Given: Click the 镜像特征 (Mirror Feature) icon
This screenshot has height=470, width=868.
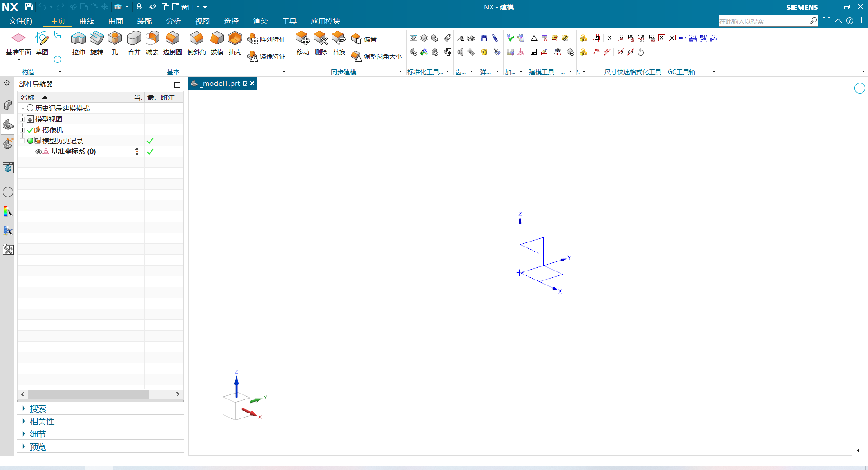Looking at the screenshot, I should [253, 57].
